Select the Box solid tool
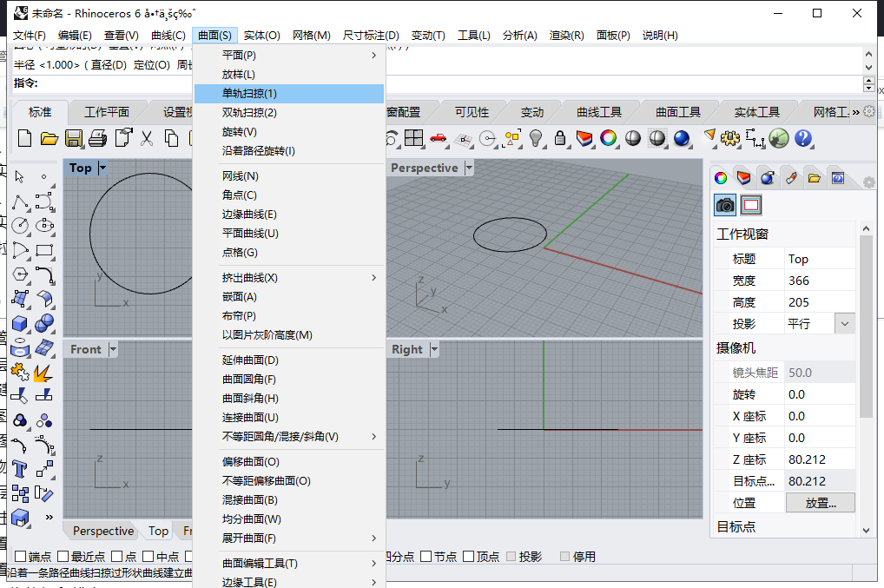The image size is (884, 588). 20,324
